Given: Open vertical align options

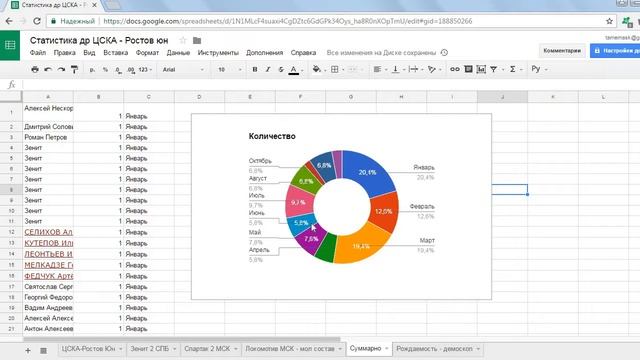Looking at the screenshot, I should tap(396, 69).
